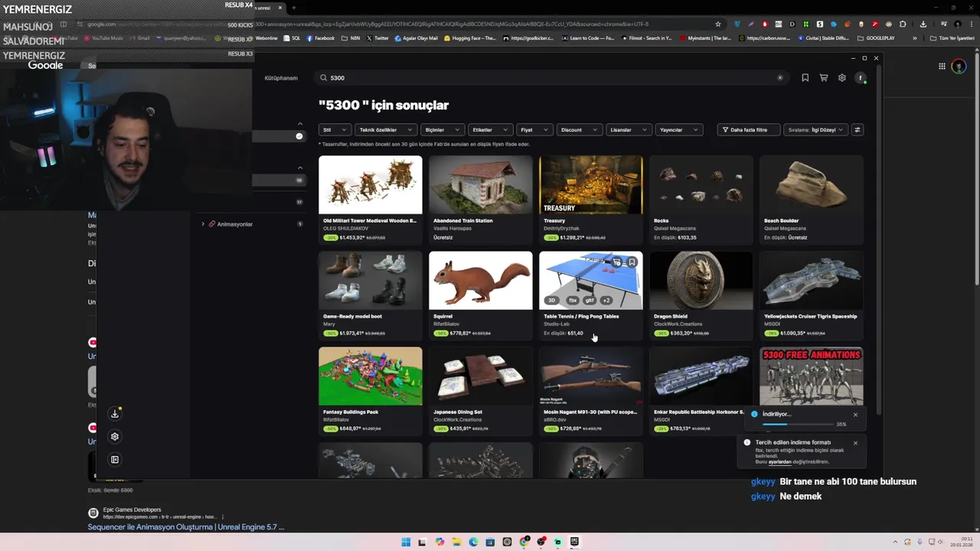Open the Etiketler filter dropdown
The image size is (980, 551).
coord(489,129)
